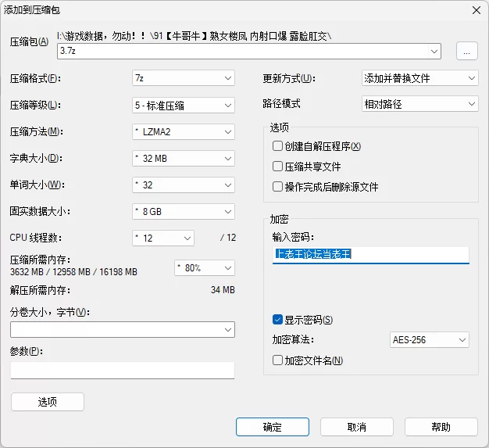Open the 选项 button at bottom left

click(48, 402)
